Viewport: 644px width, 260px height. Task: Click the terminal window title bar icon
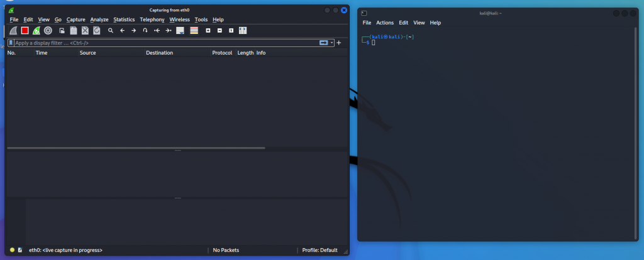pyautogui.click(x=364, y=13)
